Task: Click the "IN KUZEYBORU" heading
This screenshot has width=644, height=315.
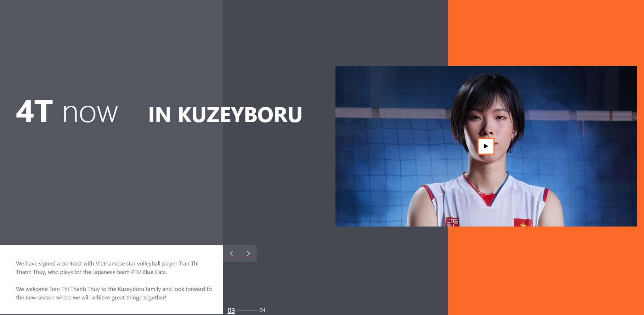Action: (225, 115)
